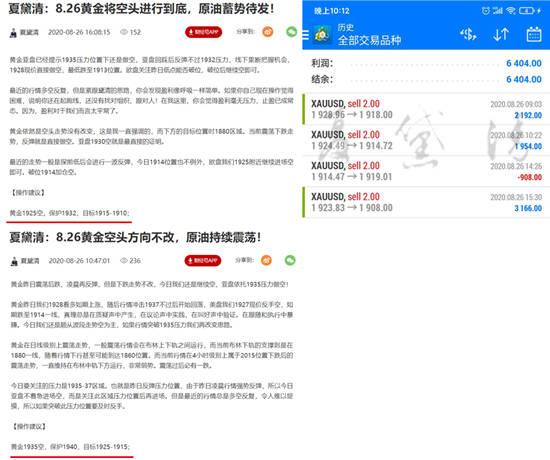Select loss value -908.00
Image resolution: width=550 pixels, height=460 pixels.
(530, 177)
